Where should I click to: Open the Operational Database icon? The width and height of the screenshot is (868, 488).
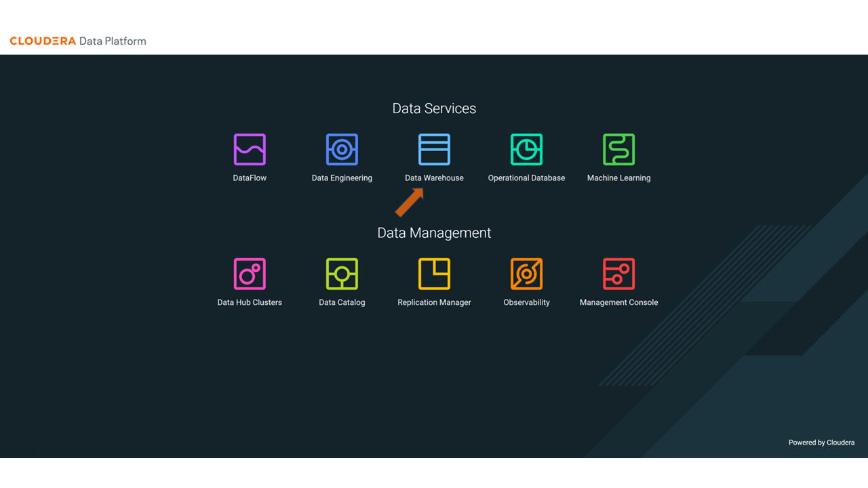tap(526, 149)
